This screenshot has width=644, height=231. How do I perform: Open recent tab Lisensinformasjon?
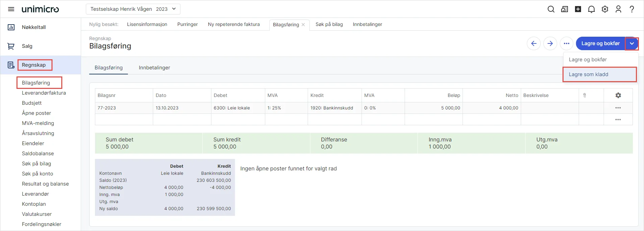(x=147, y=24)
